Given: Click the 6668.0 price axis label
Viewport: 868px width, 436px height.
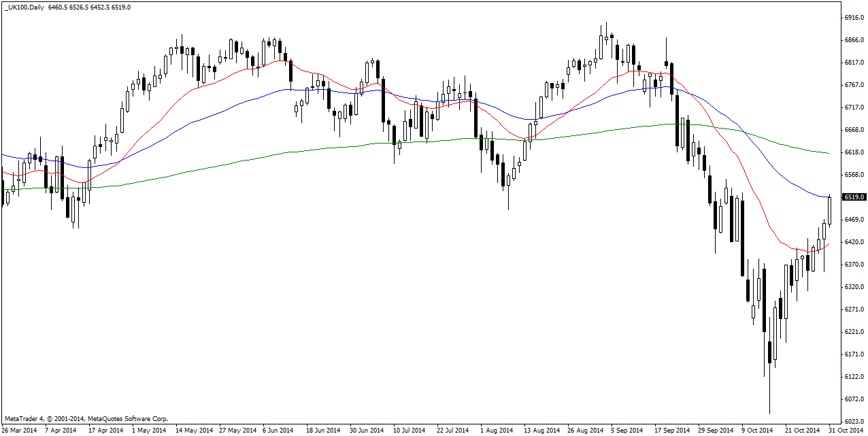Looking at the screenshot, I should pos(854,130).
